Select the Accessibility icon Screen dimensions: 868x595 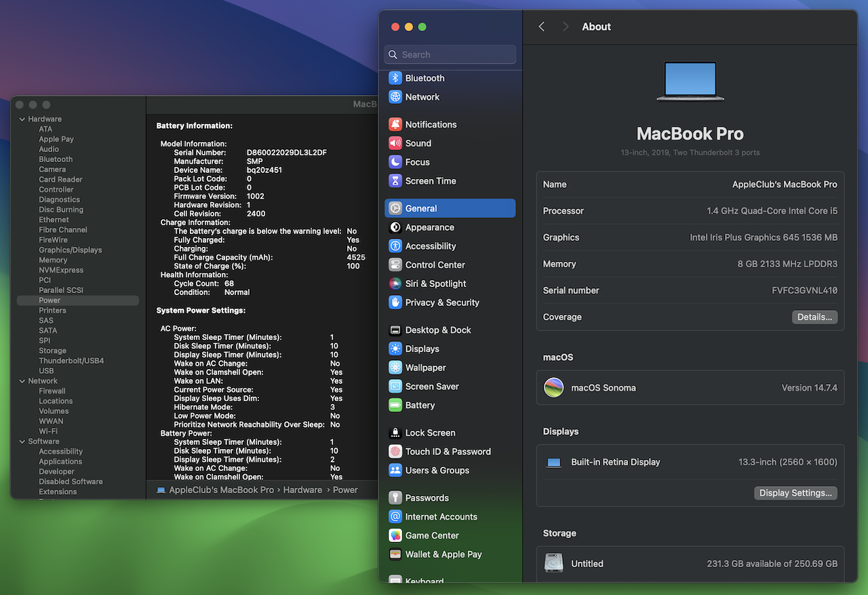coord(395,246)
